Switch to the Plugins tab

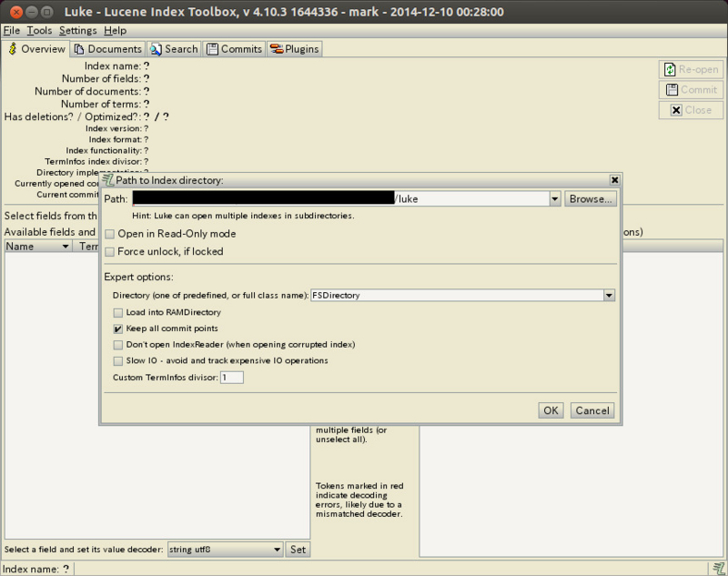coord(294,49)
